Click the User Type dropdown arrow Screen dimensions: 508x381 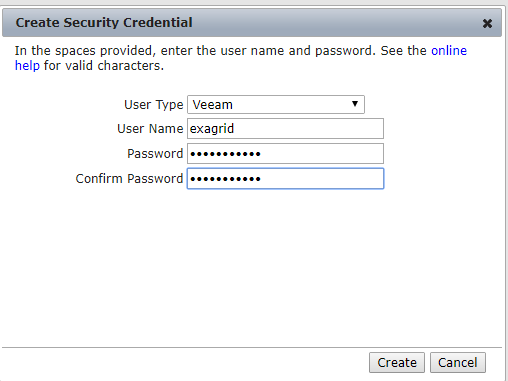[x=355, y=104]
